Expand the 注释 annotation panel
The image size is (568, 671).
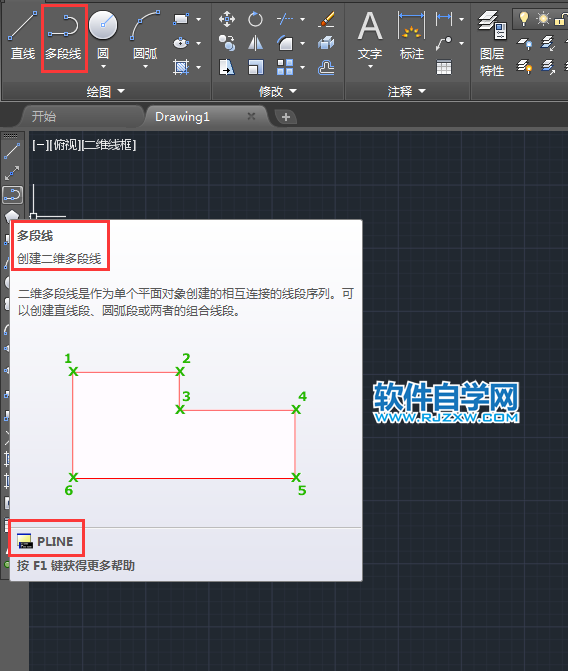(407, 91)
